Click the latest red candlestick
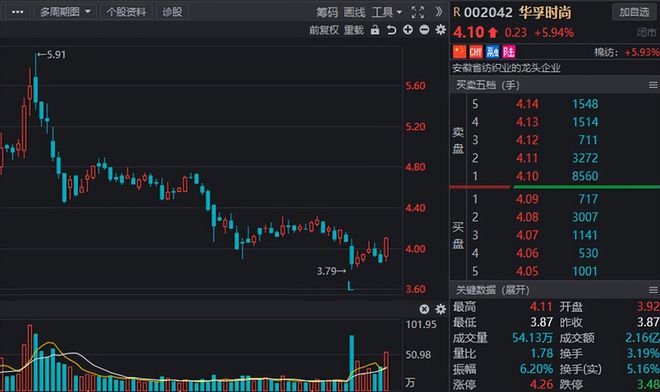 click(x=386, y=248)
